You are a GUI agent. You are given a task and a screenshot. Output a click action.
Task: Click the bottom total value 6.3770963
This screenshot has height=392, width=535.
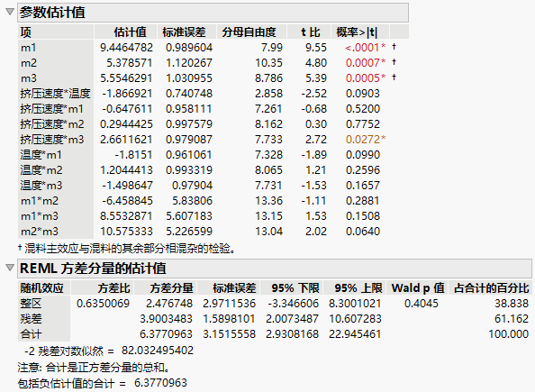pos(160,383)
